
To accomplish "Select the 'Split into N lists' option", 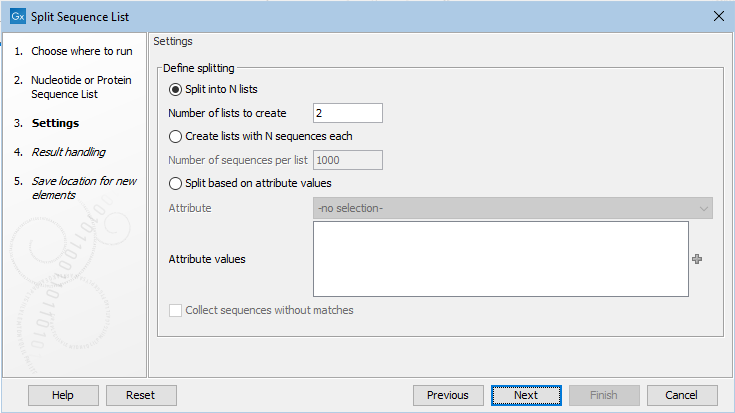I will click(176, 89).
